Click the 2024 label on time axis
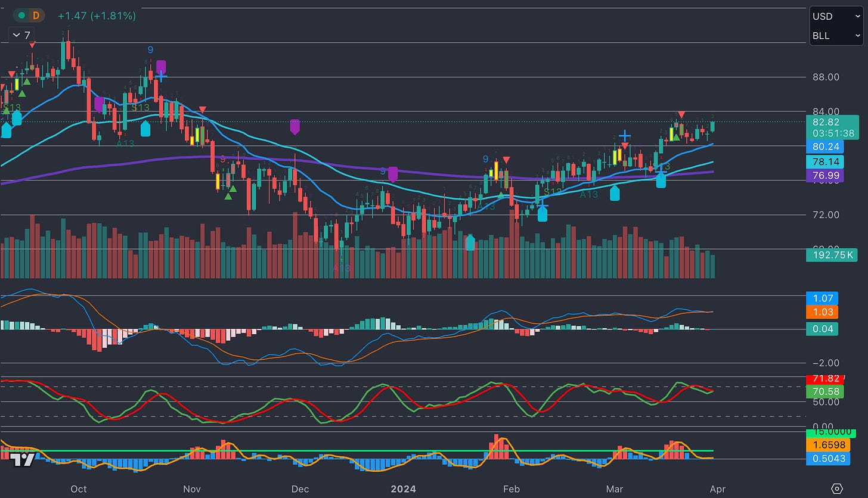868x498 pixels. point(402,488)
